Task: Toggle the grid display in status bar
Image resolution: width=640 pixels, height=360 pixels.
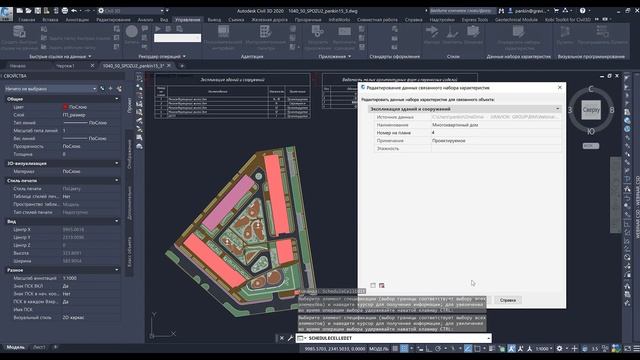Action: (395, 349)
